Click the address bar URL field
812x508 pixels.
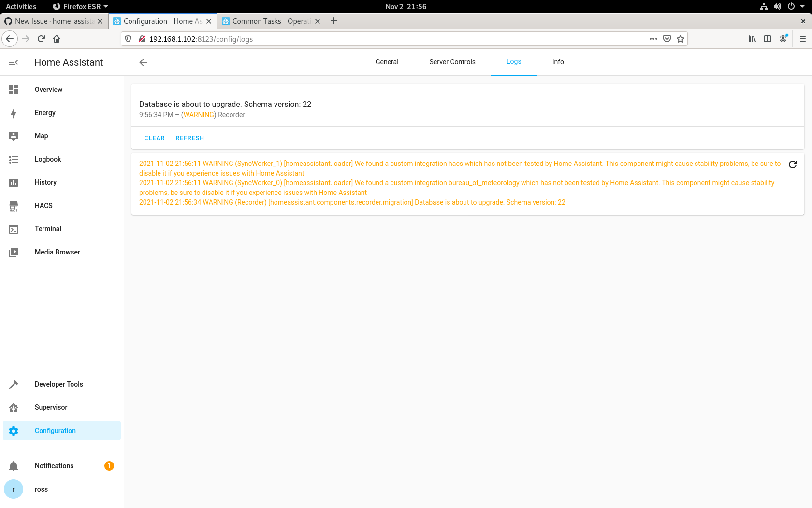[338, 39]
